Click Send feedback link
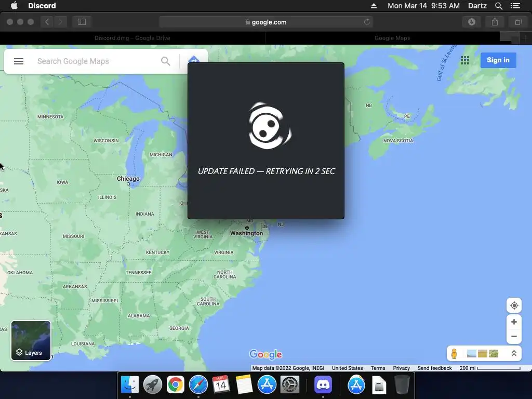Image resolution: width=532 pixels, height=399 pixels. point(435,368)
